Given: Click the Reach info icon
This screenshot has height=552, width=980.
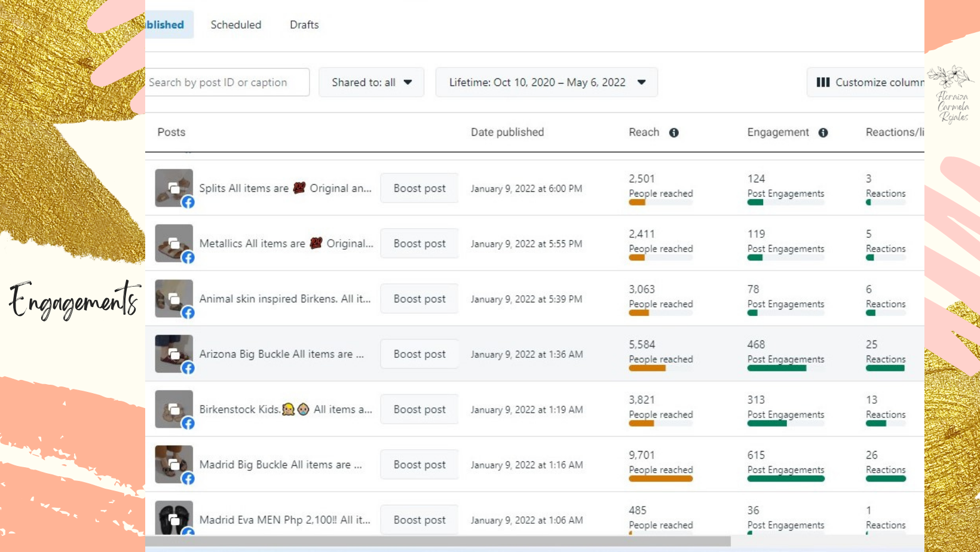Looking at the screenshot, I should coord(673,133).
